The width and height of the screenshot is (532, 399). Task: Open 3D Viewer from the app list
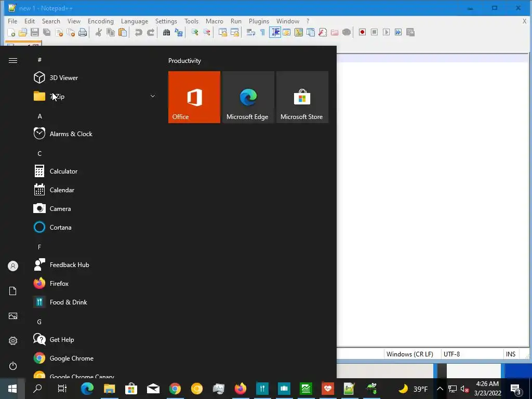pyautogui.click(x=95, y=78)
